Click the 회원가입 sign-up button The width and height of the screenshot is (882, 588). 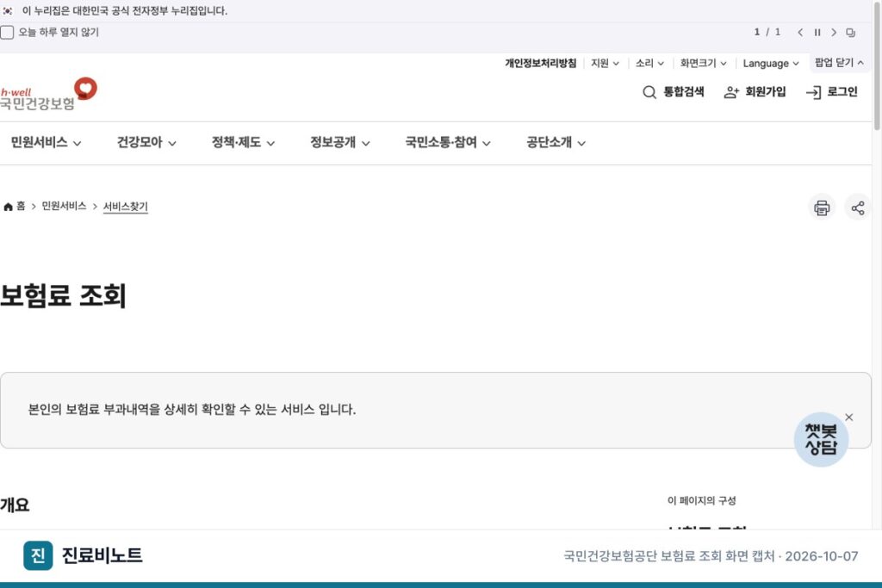coord(755,91)
